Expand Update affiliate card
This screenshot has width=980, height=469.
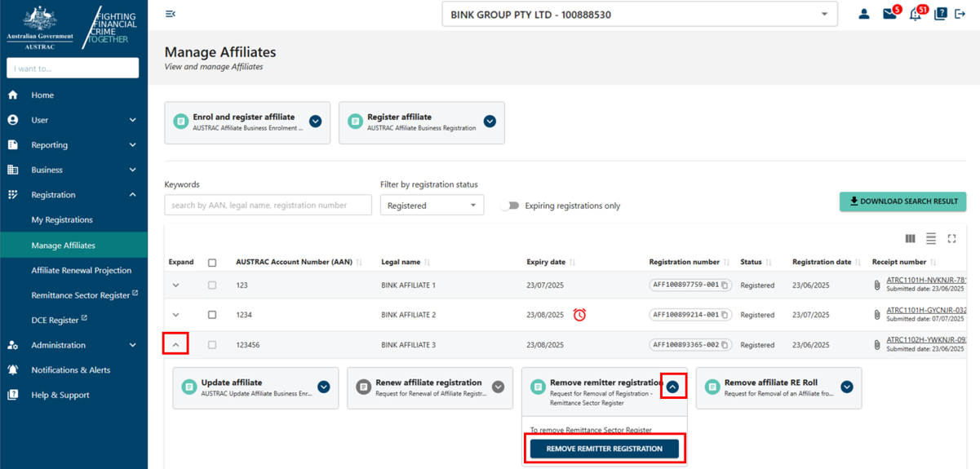pyautogui.click(x=324, y=387)
